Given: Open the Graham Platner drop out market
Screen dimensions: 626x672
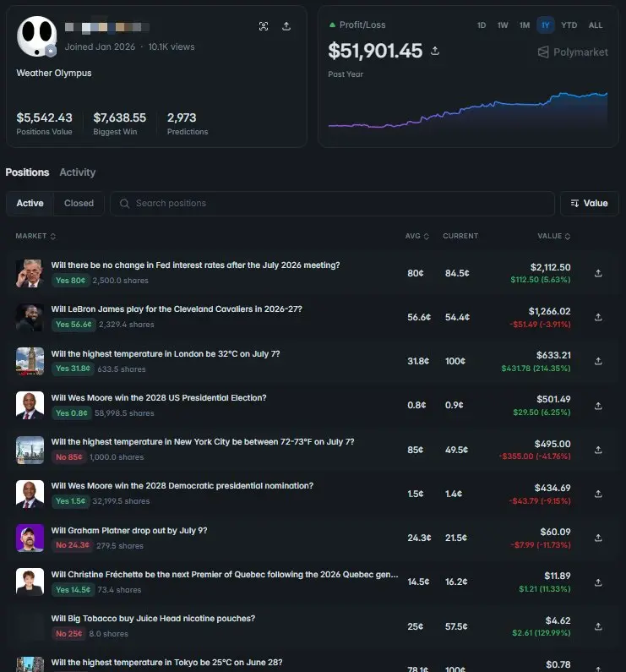Looking at the screenshot, I should point(129,531).
